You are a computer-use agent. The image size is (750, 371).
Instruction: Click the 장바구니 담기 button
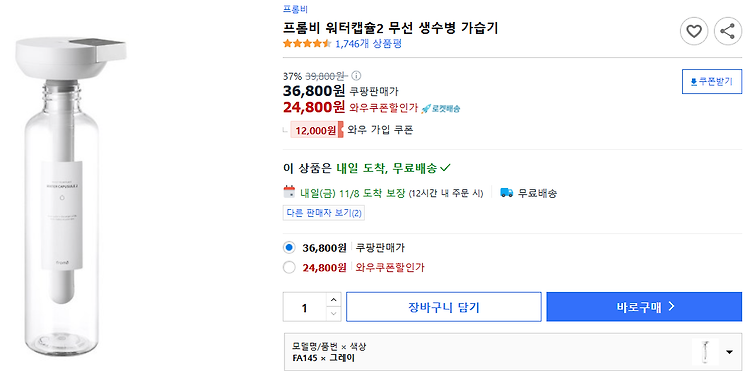click(444, 307)
